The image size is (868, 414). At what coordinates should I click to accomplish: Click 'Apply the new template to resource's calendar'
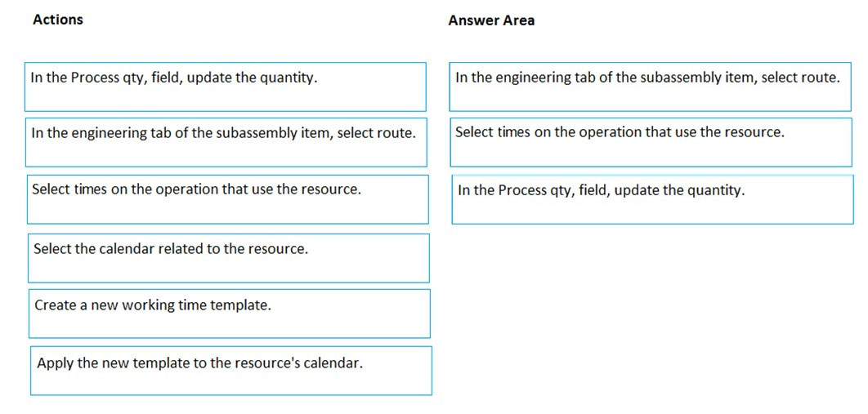tap(230, 370)
